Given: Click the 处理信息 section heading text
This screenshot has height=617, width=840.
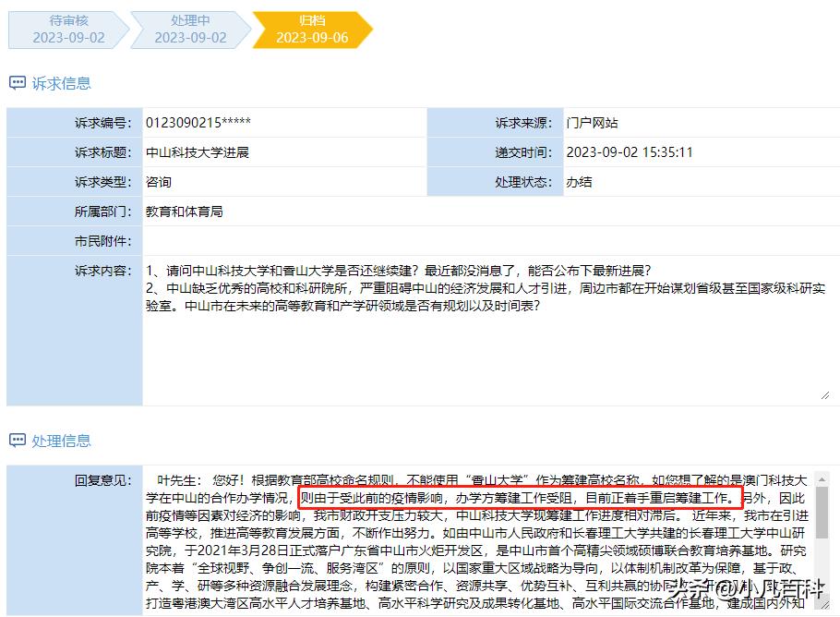Looking at the screenshot, I should point(62,441).
